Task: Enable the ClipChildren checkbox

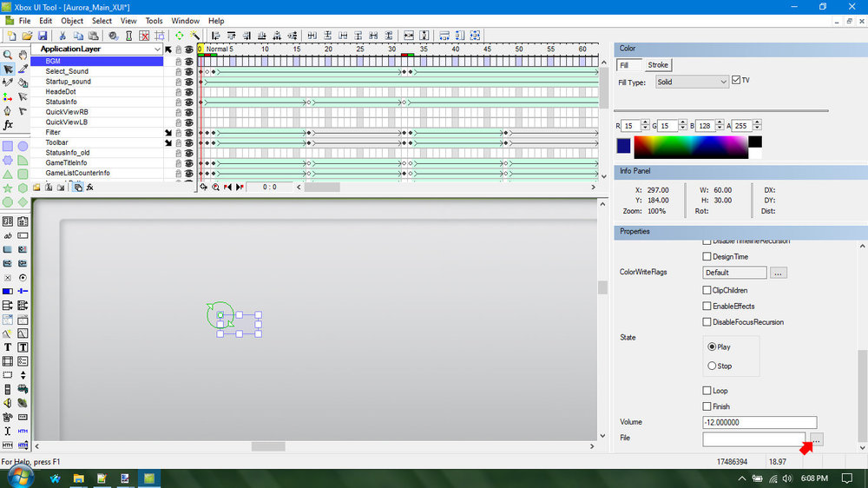Action: tap(707, 290)
